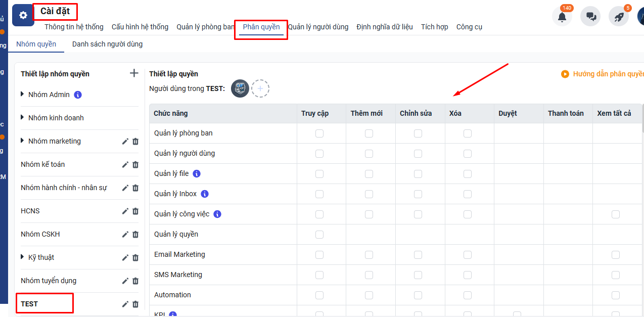The image size is (644, 317).
Task: Select the Nhóm tuyển dụng group
Action: point(49,281)
